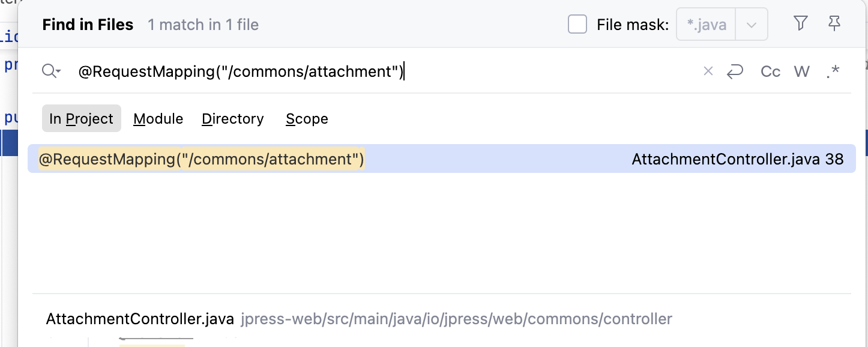The image size is (868, 347).
Task: Toggle Words (W) whole-word matching
Action: [802, 72]
